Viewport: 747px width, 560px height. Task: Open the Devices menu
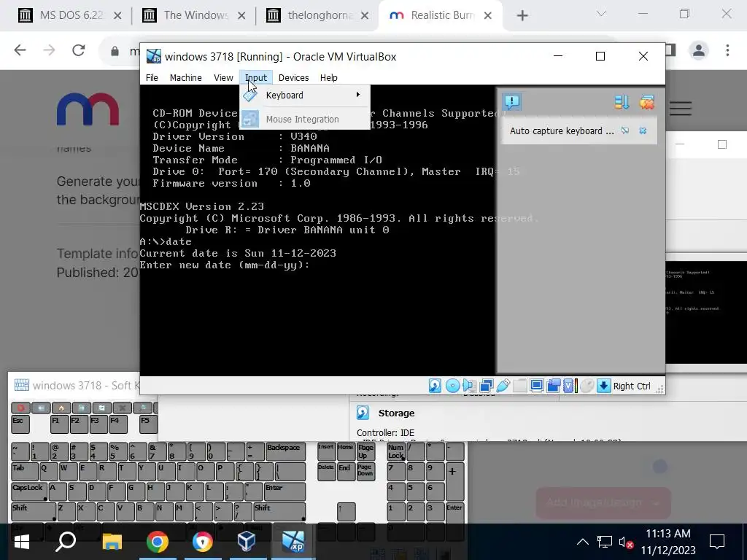pyautogui.click(x=293, y=77)
